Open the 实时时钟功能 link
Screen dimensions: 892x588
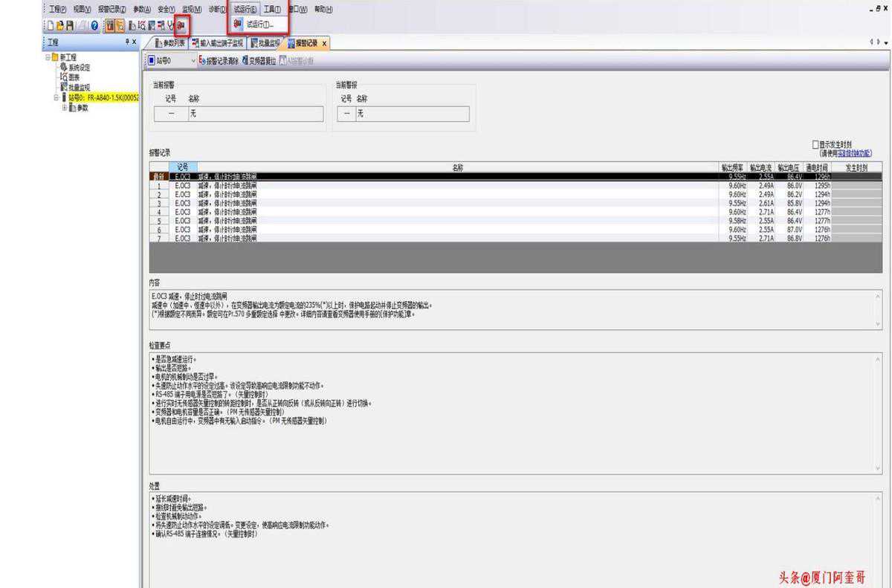tap(855, 152)
